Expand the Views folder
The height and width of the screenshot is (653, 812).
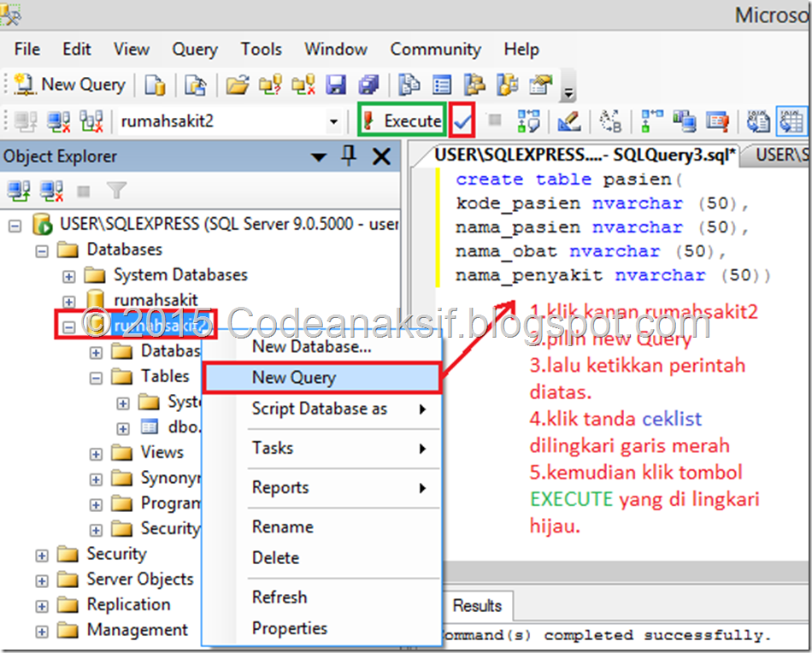96,454
